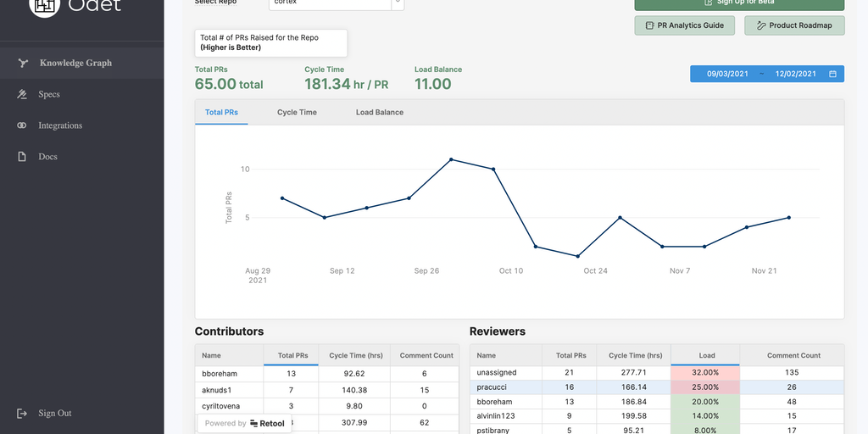868x434 pixels.
Task: Click the Knowledge Graph sidebar icon
Action: tap(23, 63)
